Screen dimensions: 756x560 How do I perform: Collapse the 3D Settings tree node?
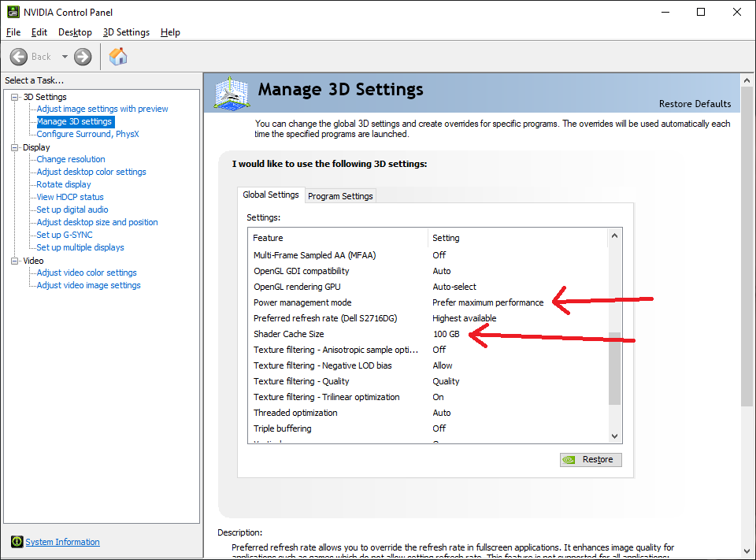click(14, 97)
